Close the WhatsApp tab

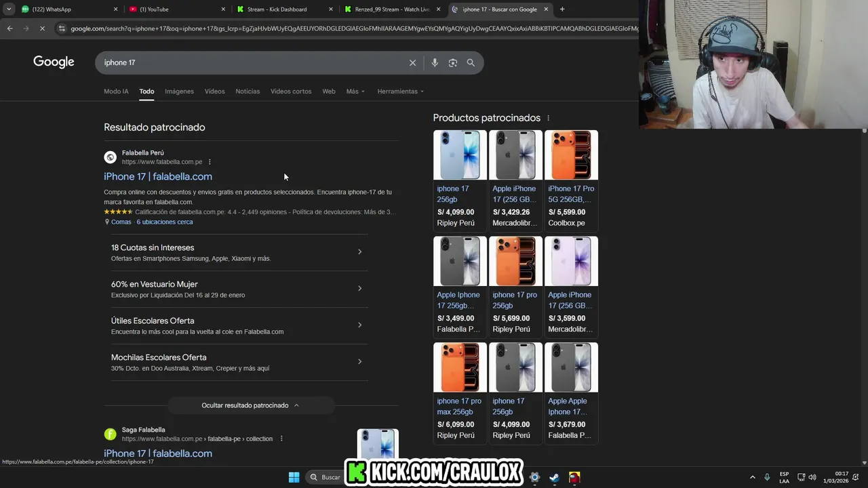pyautogui.click(x=115, y=9)
